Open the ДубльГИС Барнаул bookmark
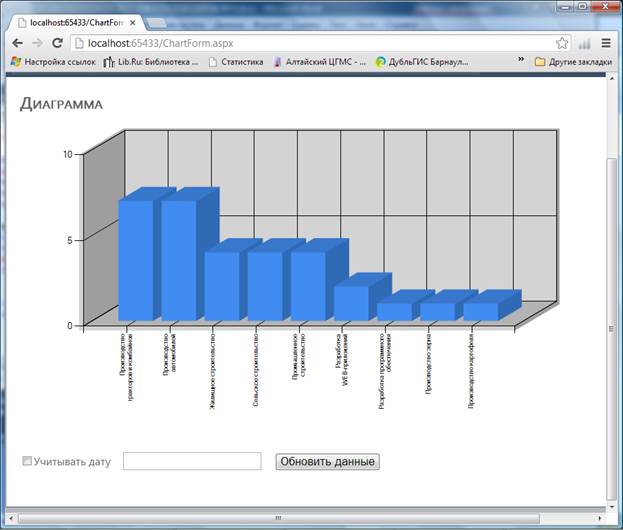Viewport: 623px width, 530px height. point(422,62)
